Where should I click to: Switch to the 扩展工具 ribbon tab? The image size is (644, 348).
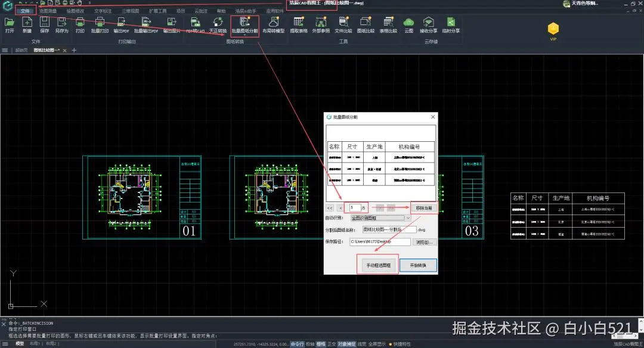click(x=157, y=11)
